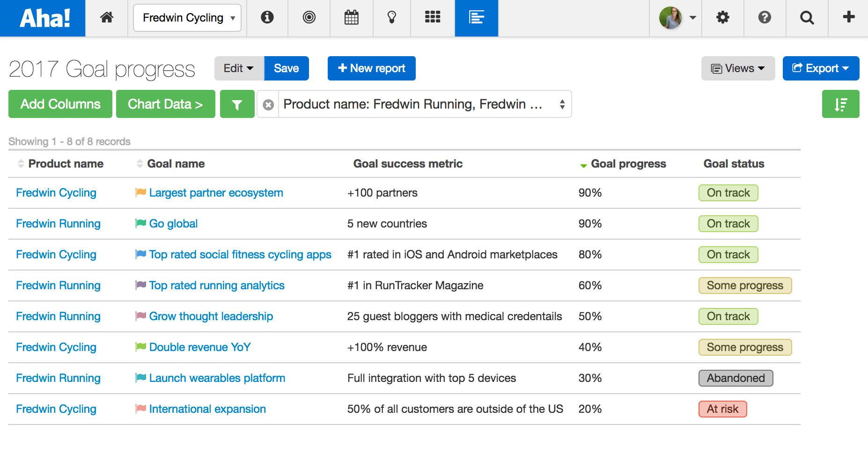Remove the Product name filter

268,104
